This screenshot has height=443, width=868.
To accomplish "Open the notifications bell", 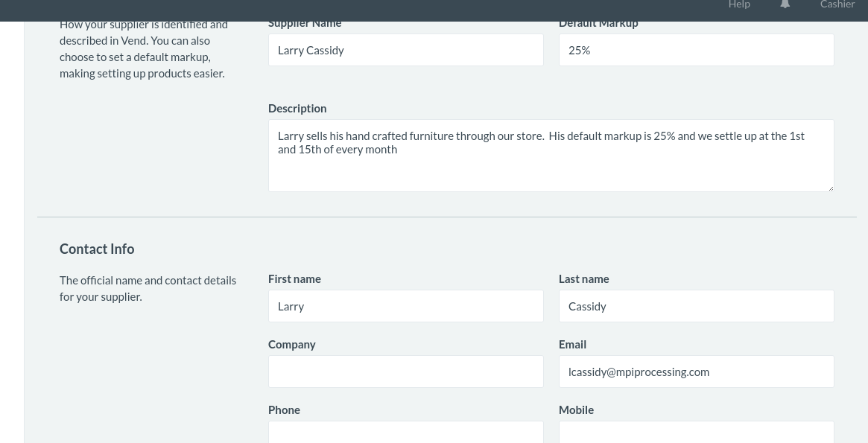I will coord(785,4).
